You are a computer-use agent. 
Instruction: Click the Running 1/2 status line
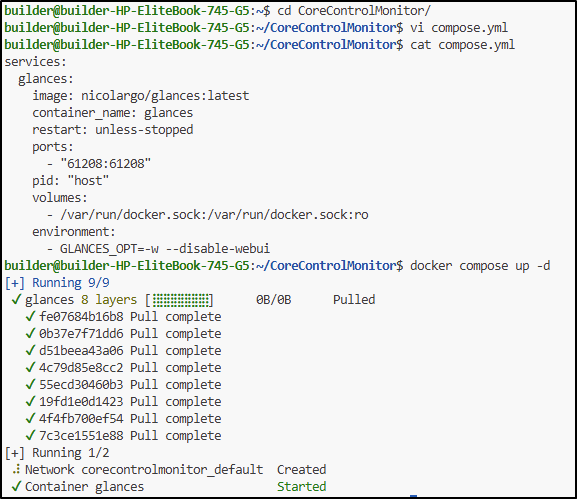pos(57,453)
